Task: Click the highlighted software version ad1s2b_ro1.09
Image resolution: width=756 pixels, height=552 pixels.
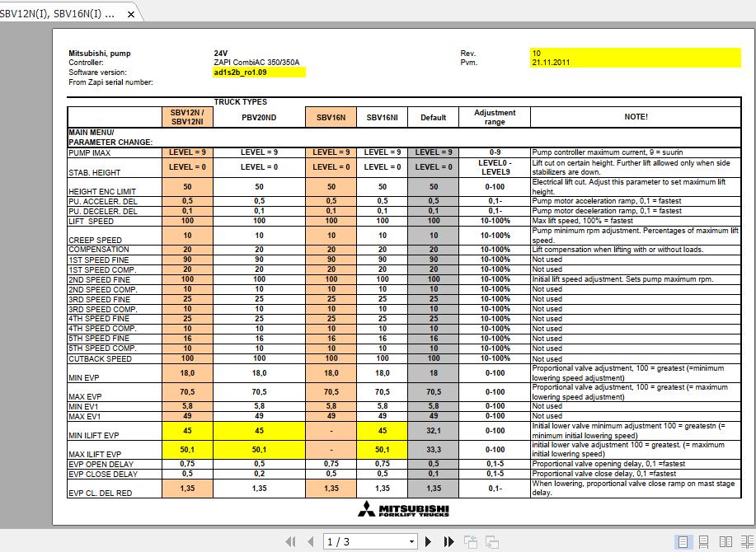Action: tap(259, 72)
